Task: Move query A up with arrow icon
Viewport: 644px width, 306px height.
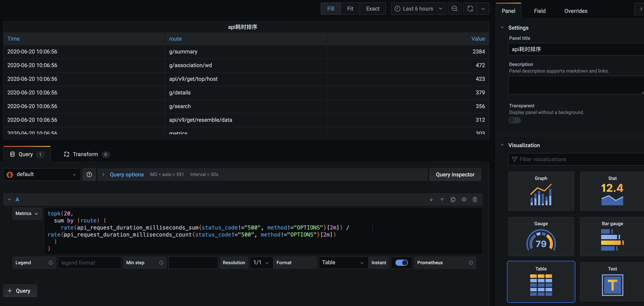Action: [x=442, y=200]
